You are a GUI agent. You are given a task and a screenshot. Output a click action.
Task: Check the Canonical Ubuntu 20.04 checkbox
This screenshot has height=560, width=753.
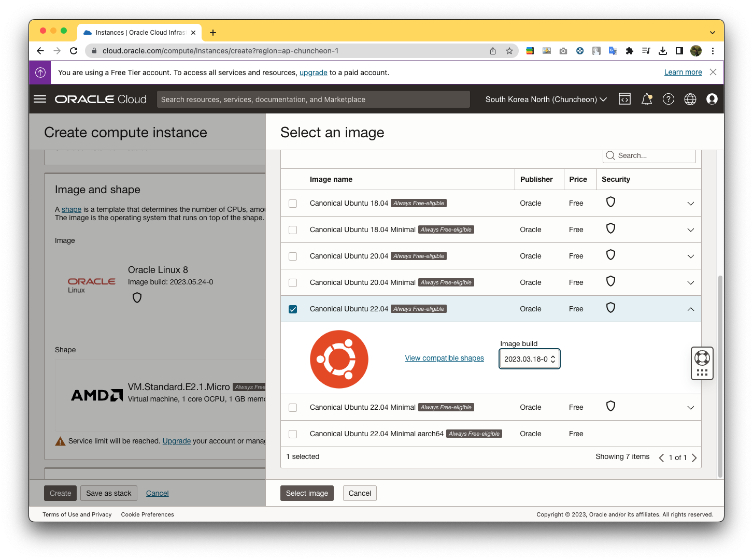point(293,256)
